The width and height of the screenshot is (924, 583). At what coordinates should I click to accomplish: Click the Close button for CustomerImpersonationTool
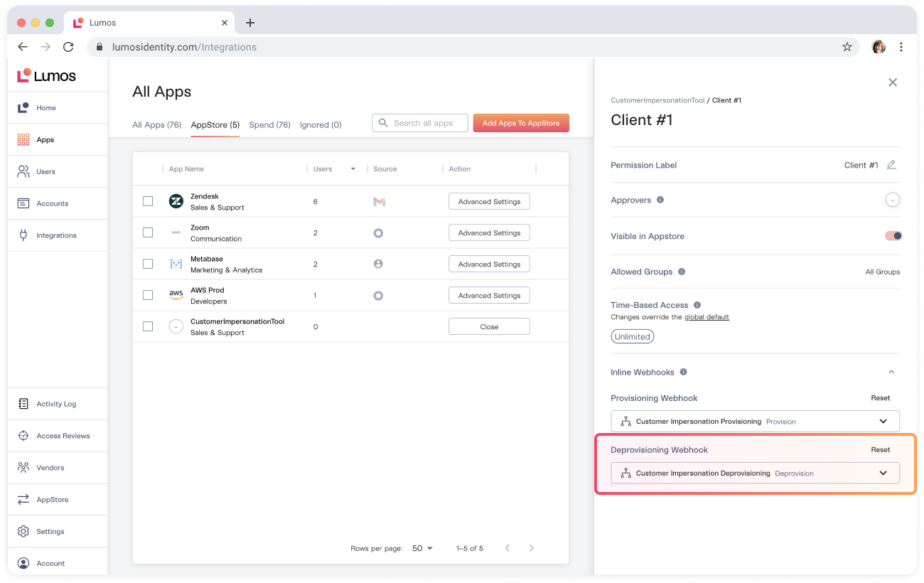tap(489, 327)
